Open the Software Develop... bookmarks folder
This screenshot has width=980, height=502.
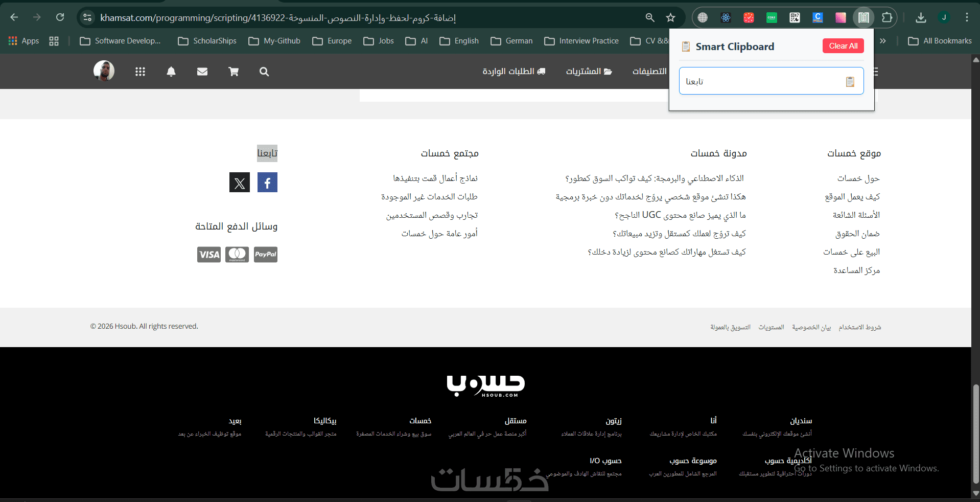pos(120,41)
